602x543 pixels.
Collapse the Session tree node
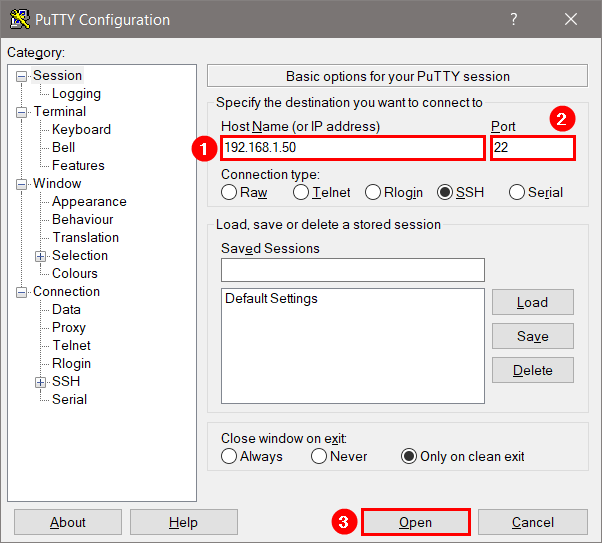pos(22,76)
